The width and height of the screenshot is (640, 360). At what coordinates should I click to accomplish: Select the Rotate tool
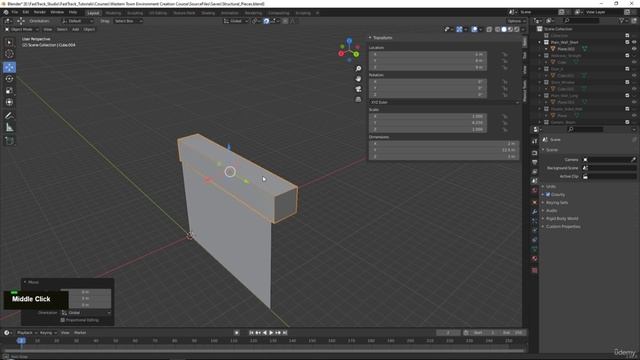click(x=9, y=79)
